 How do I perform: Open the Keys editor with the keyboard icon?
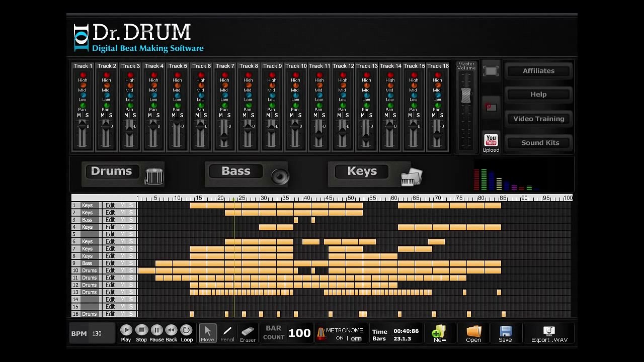pos(411,177)
